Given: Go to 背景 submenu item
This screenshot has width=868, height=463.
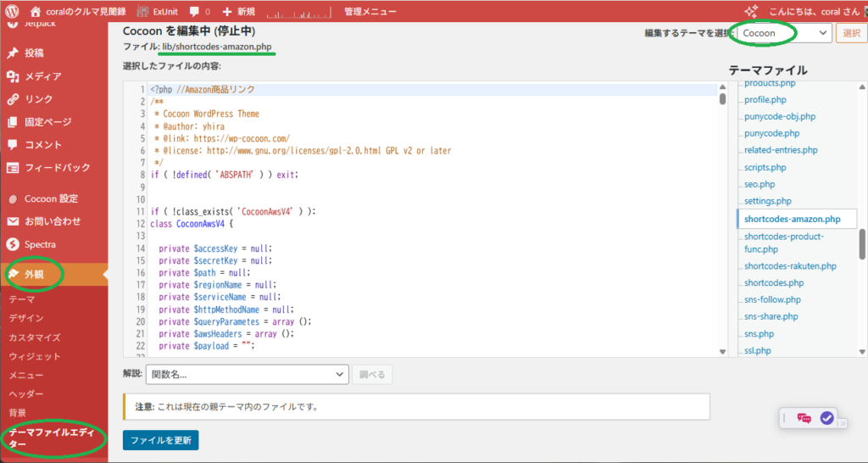Looking at the screenshot, I should coord(17,413).
